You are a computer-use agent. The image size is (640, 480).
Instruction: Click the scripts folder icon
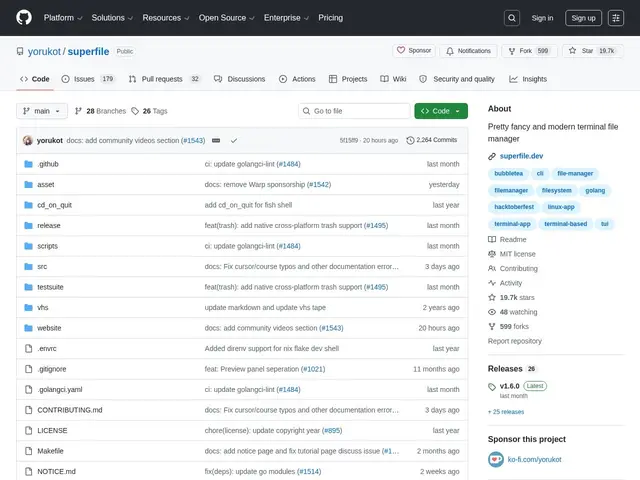pyautogui.click(x=28, y=246)
